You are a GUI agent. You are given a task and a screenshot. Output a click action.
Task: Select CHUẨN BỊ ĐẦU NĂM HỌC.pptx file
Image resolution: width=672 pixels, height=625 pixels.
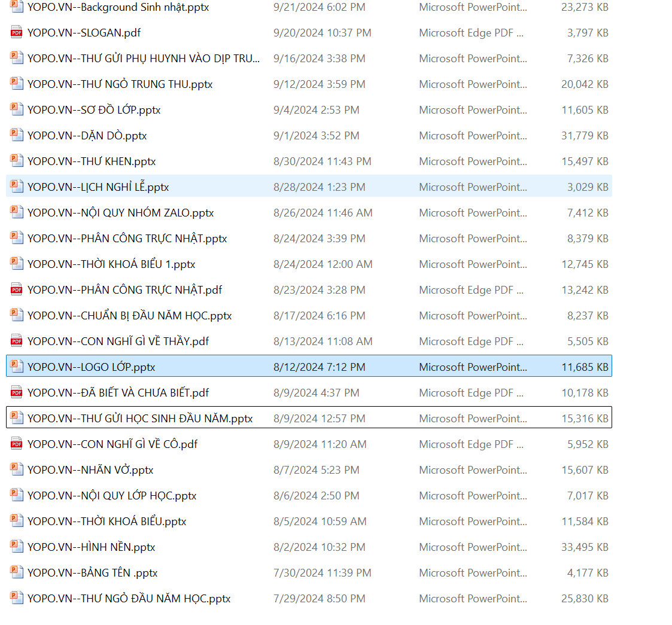click(x=129, y=316)
